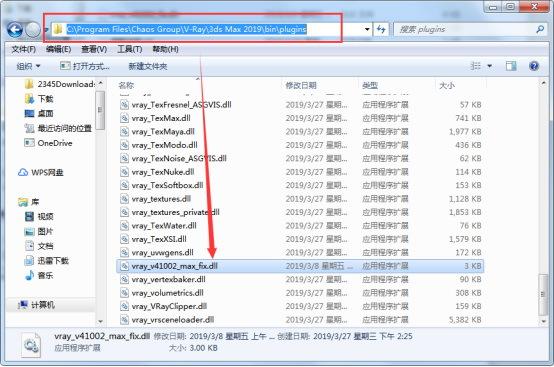The width and height of the screenshot is (554, 367).
Task: Expand the view options dropdown arrow
Action: 490,66
